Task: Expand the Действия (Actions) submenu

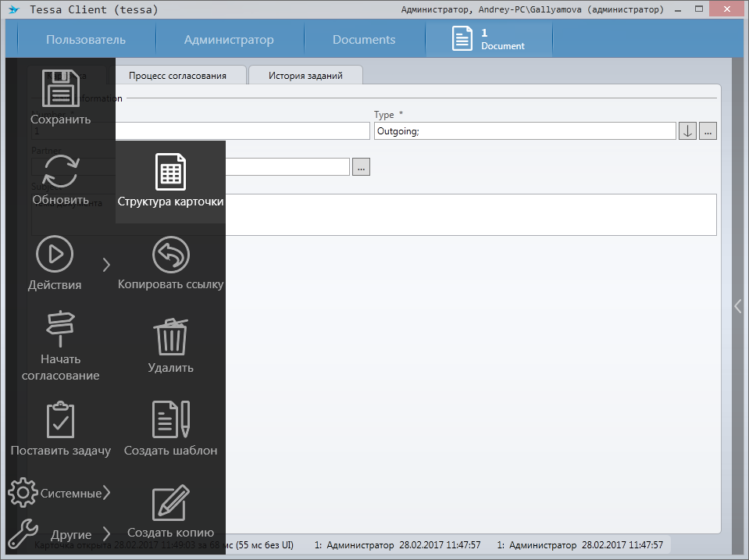Action: (106, 264)
